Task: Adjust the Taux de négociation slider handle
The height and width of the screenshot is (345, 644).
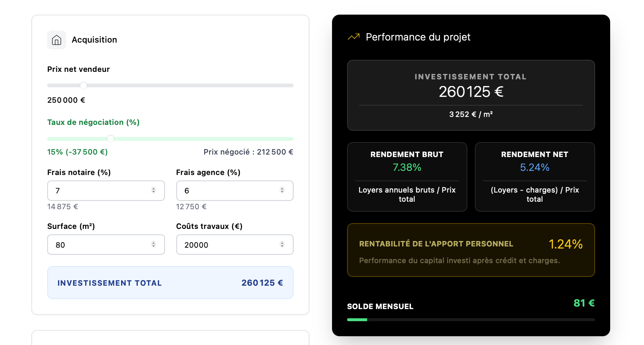Action: click(111, 139)
